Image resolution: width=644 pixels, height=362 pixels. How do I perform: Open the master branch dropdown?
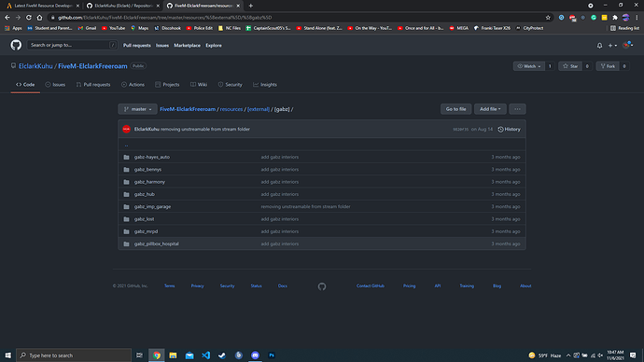click(x=137, y=109)
